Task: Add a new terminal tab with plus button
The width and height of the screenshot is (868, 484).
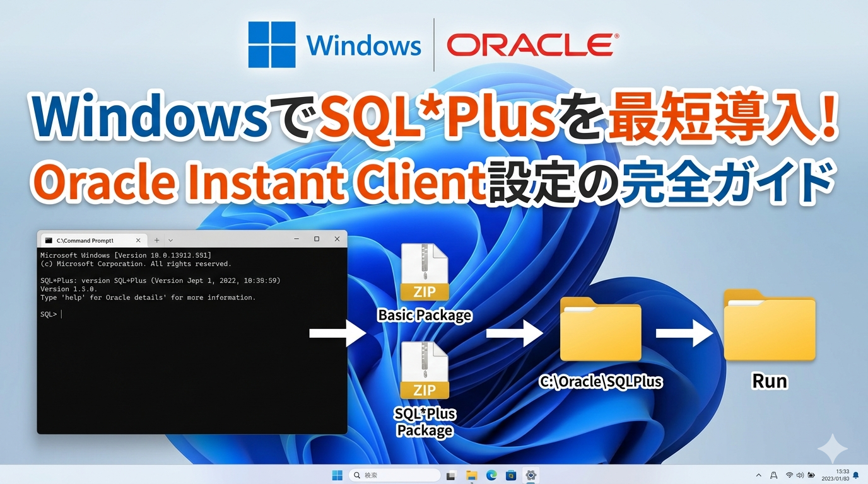Action: point(156,240)
